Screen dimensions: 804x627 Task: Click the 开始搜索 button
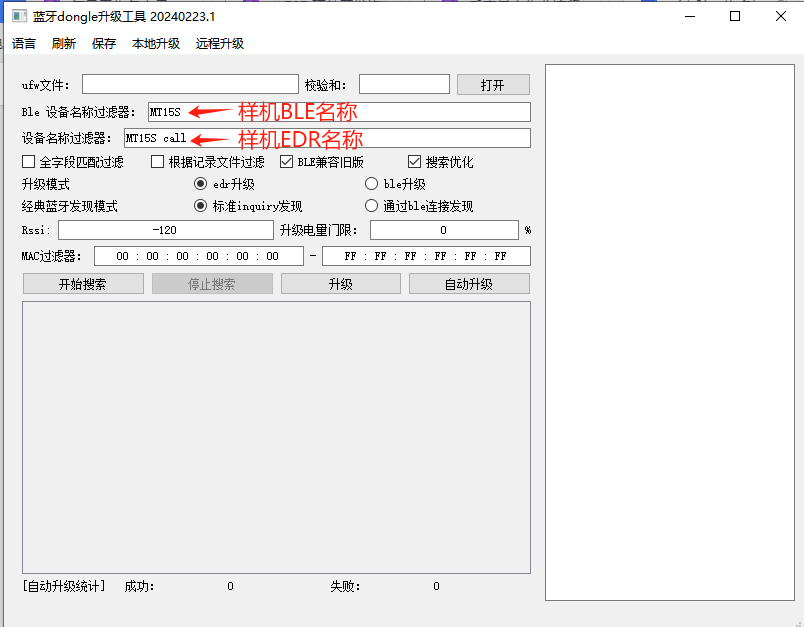(x=83, y=284)
